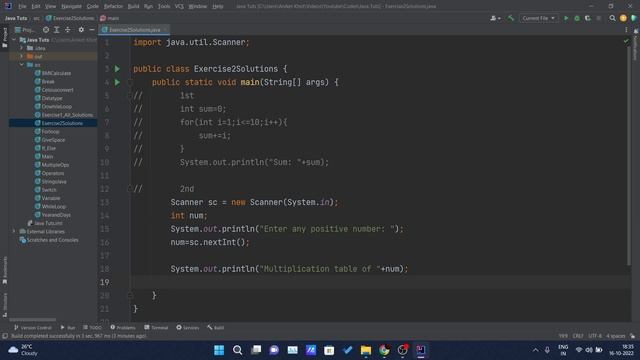
Task: Open the TODO tool window
Action: click(x=93, y=327)
